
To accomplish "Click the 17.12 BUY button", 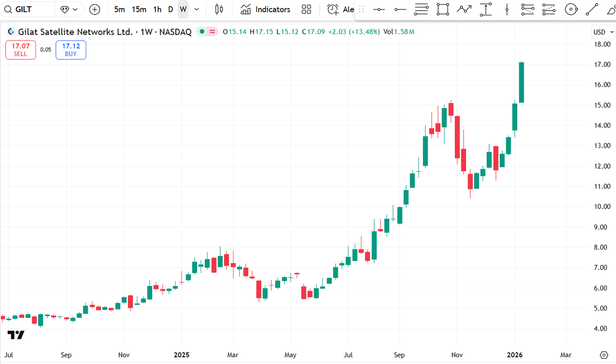I will 71,50.
